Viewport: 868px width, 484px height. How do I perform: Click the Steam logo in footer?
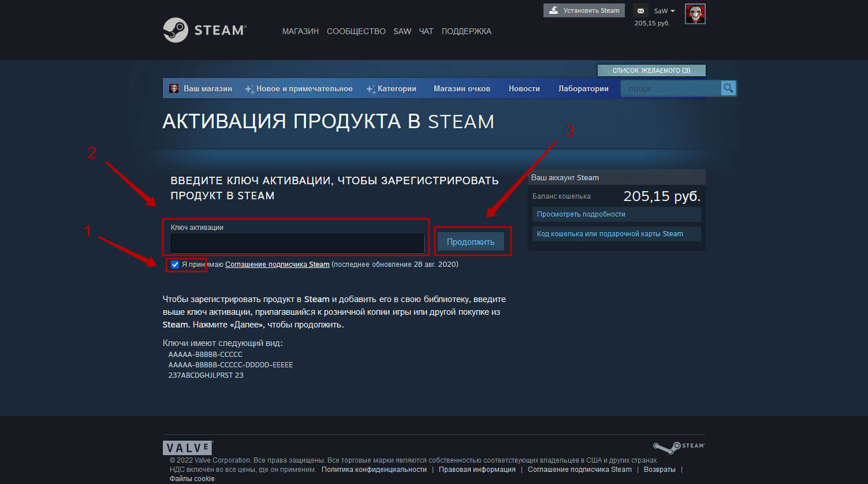click(679, 448)
